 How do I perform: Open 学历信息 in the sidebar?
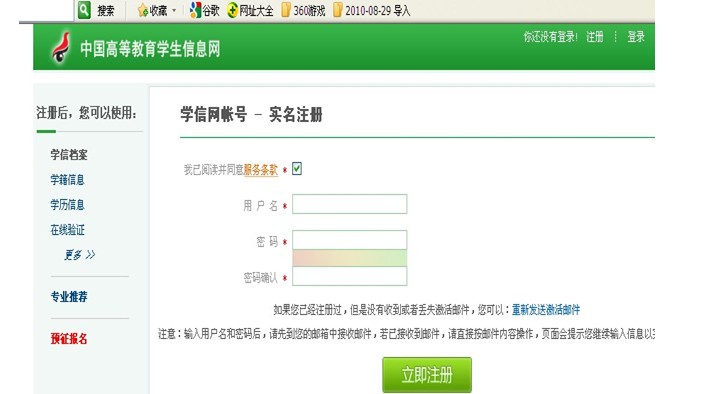click(67, 204)
